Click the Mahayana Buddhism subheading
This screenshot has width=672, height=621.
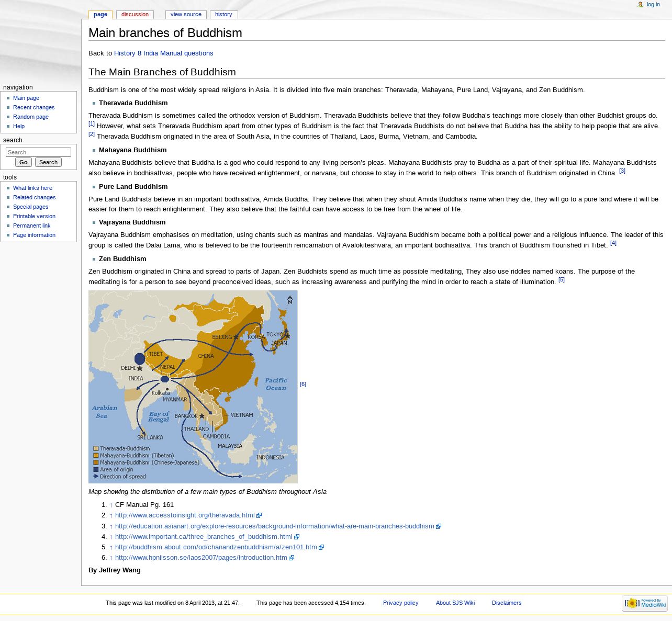[133, 150]
